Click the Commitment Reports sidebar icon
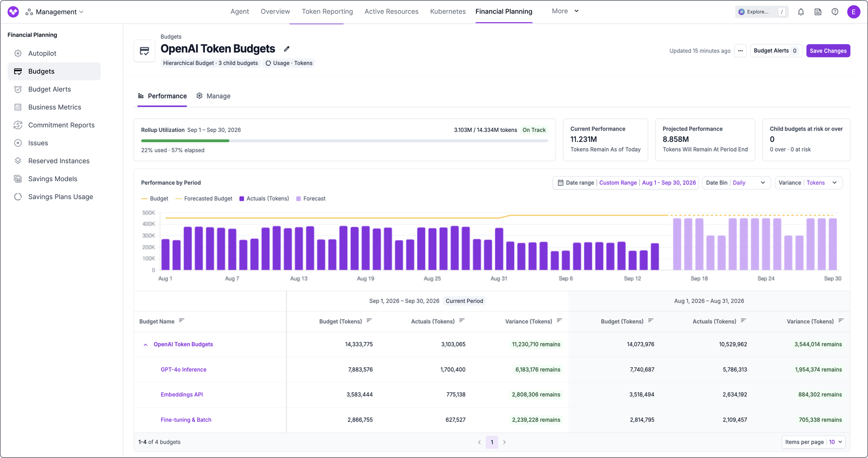This screenshot has width=868, height=458. coord(18,125)
